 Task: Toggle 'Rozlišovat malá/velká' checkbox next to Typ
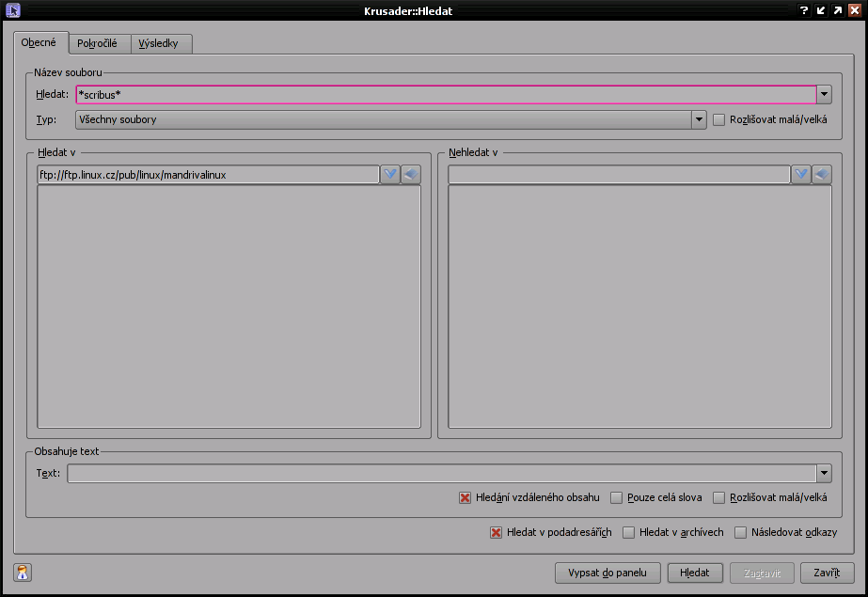point(719,120)
